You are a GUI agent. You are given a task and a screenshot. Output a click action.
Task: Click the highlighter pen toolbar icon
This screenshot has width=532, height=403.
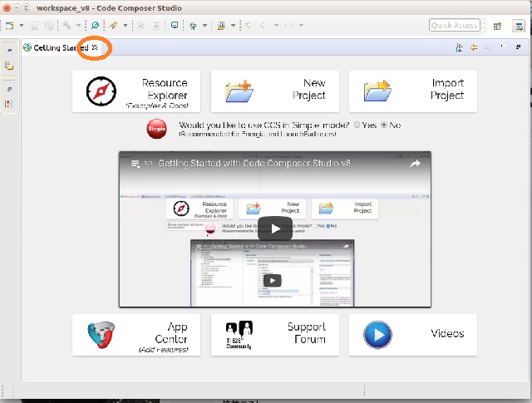[221, 26]
